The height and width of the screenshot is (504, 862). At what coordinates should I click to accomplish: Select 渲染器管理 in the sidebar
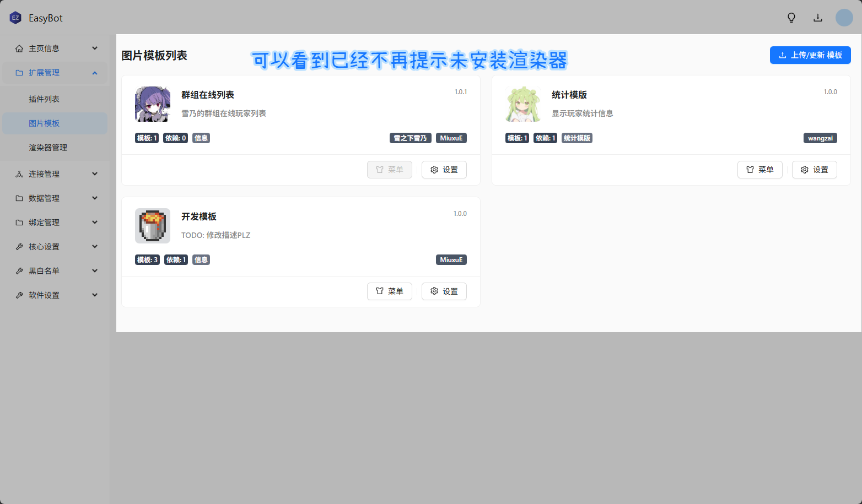pyautogui.click(x=48, y=148)
